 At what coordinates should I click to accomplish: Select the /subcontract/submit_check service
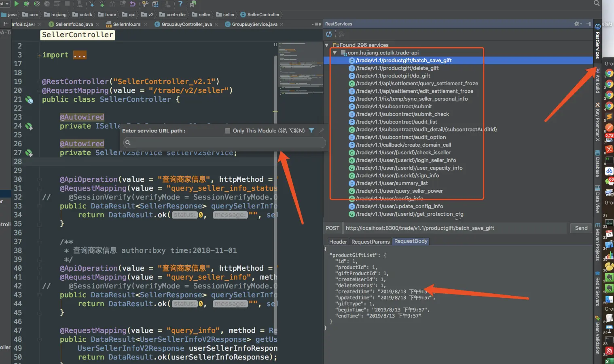click(x=402, y=114)
